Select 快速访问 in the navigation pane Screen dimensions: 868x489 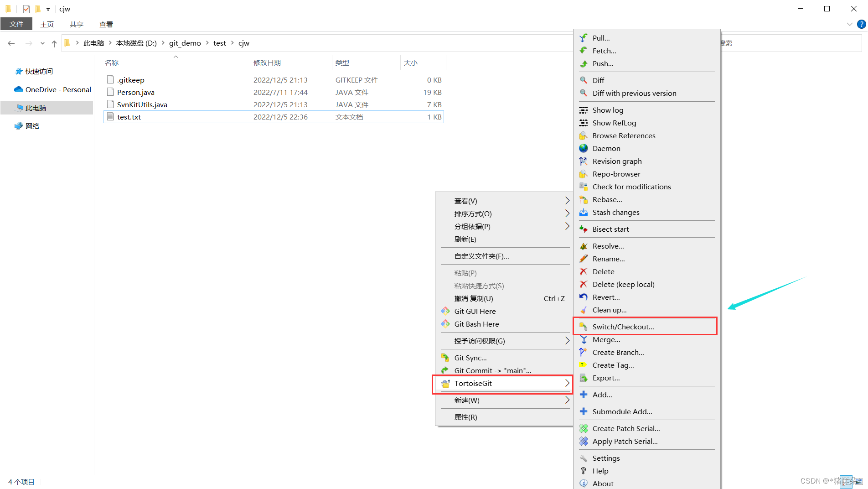(39, 71)
